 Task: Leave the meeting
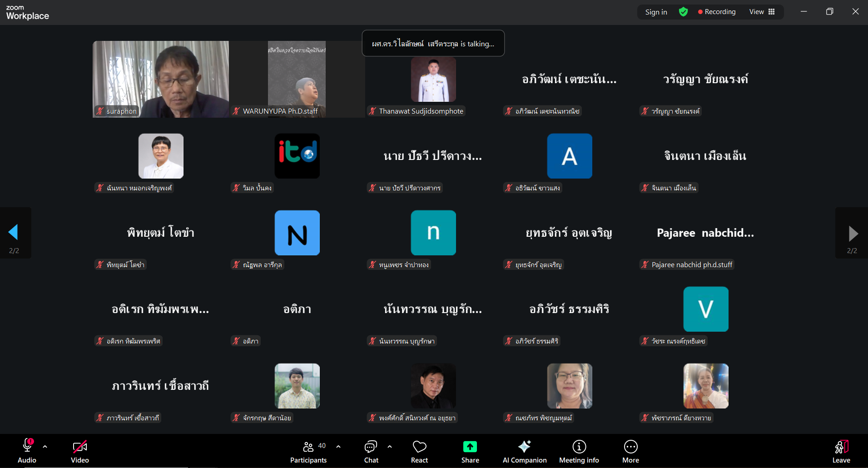(841, 452)
